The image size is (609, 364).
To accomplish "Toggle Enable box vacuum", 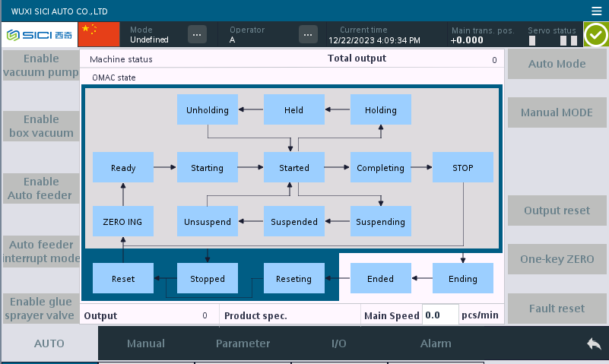I will (x=40, y=126).
